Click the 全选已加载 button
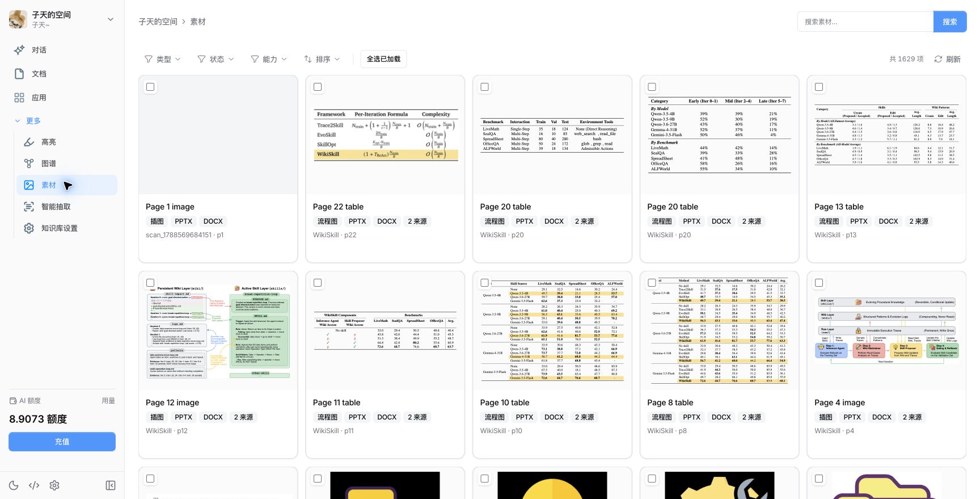Image resolution: width=980 pixels, height=499 pixels. coord(383,59)
